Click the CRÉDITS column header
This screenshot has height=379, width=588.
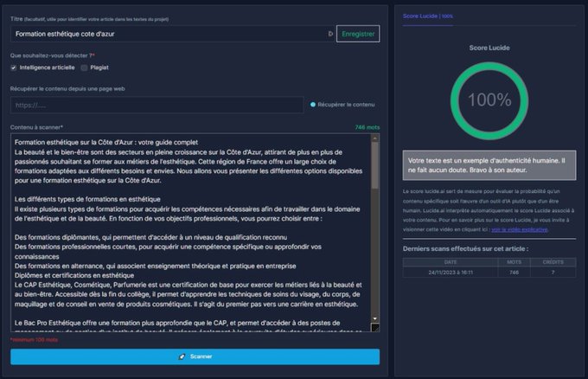pos(553,262)
